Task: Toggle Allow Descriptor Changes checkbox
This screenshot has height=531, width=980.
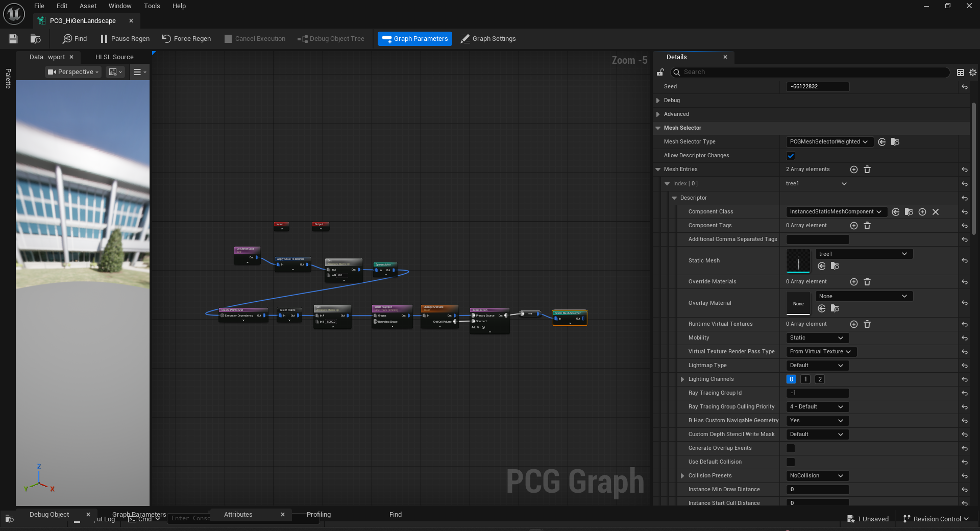Action: 791,156
